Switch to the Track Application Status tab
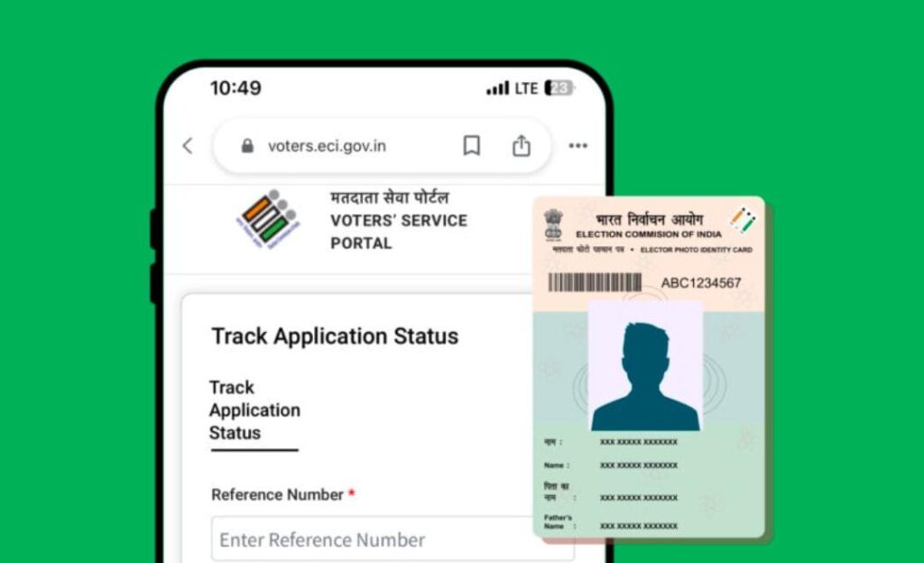Screen dimensions: 924x563 click(254, 411)
